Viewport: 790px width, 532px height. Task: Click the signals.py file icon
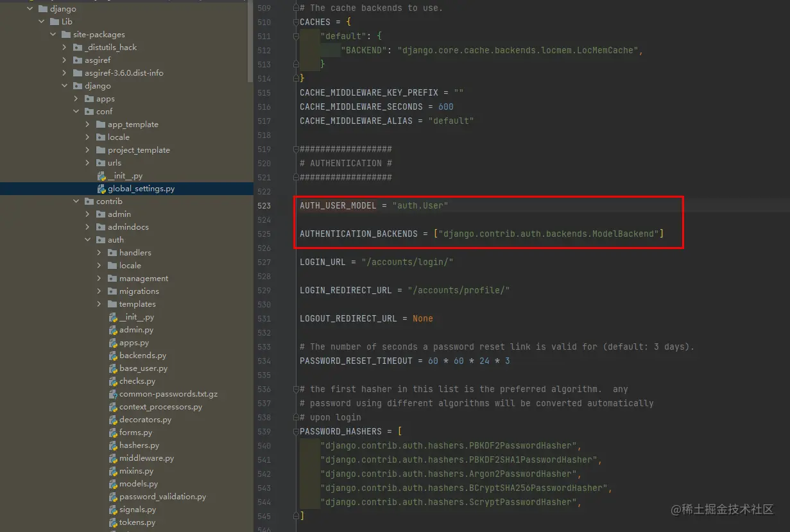point(113,510)
